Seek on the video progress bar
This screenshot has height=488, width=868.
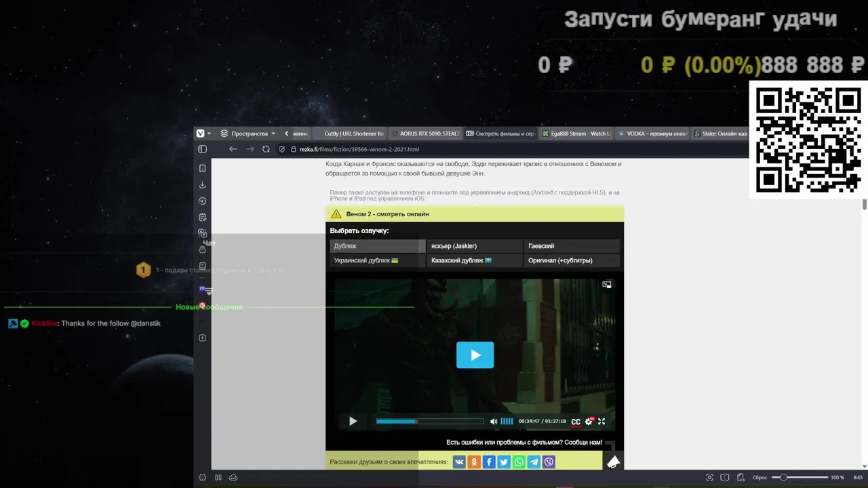430,421
